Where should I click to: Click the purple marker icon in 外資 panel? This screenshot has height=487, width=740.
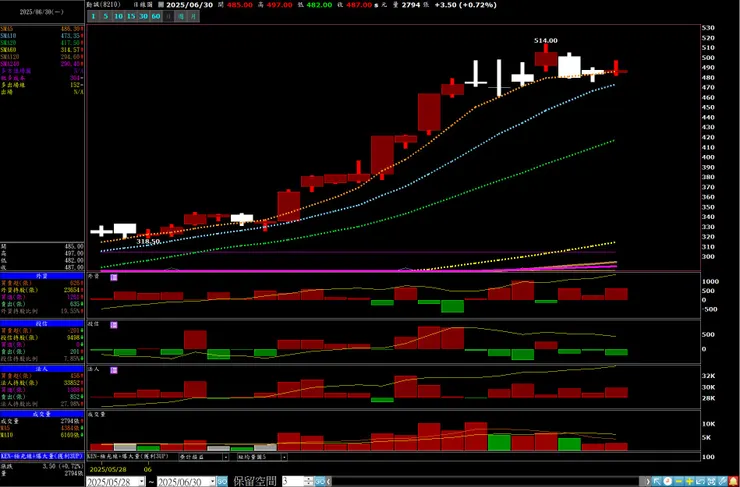pos(114,277)
